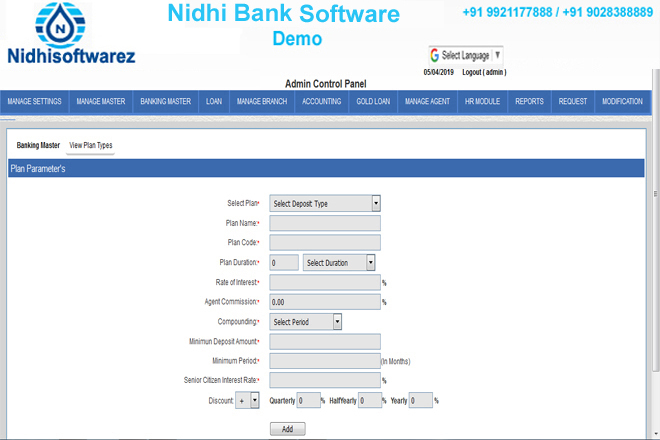660x440 pixels.
Task: Click the Minimum Deposit Amount field
Action: point(325,341)
